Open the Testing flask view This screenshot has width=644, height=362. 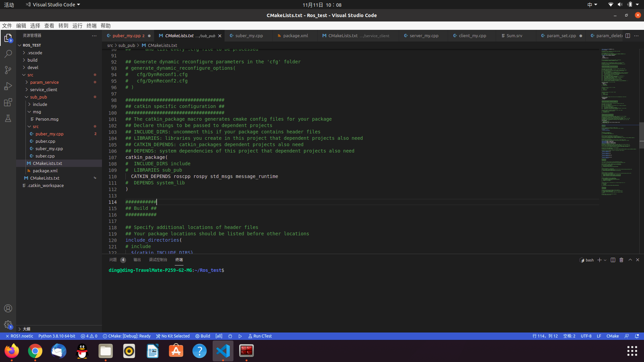[8, 118]
